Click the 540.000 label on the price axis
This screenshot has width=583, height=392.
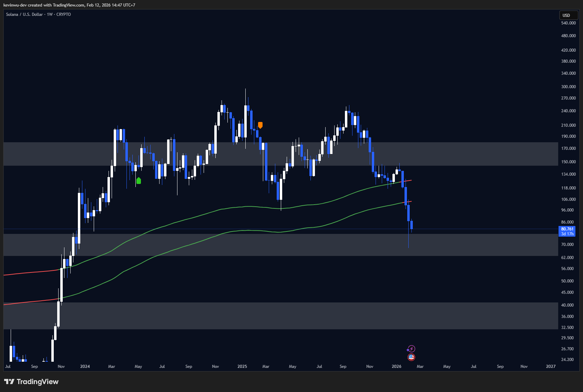click(x=568, y=23)
